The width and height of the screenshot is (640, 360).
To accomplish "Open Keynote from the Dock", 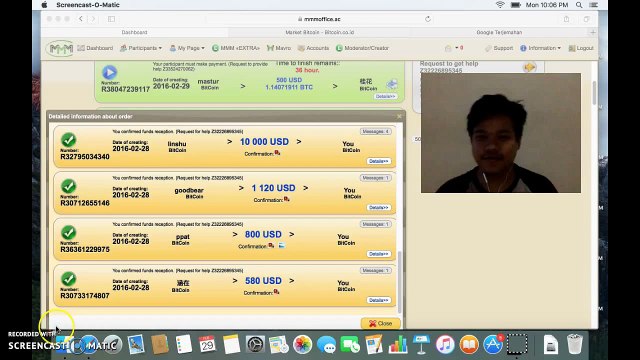I will (x=422, y=344).
